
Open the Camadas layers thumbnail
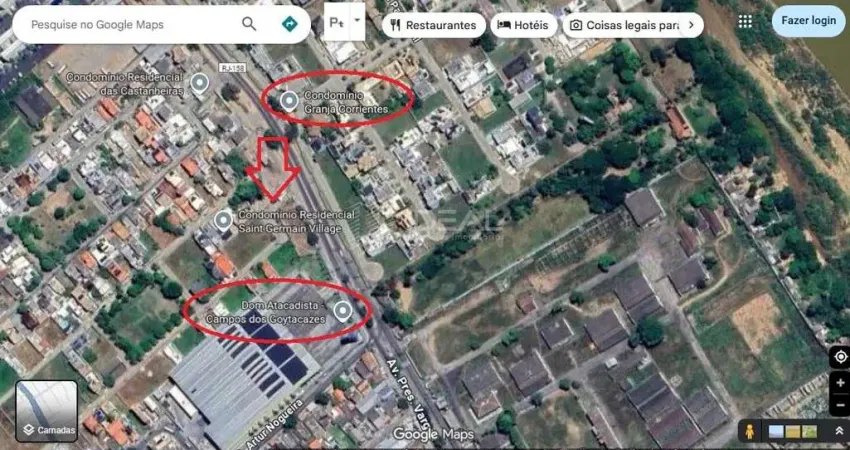tap(47, 411)
